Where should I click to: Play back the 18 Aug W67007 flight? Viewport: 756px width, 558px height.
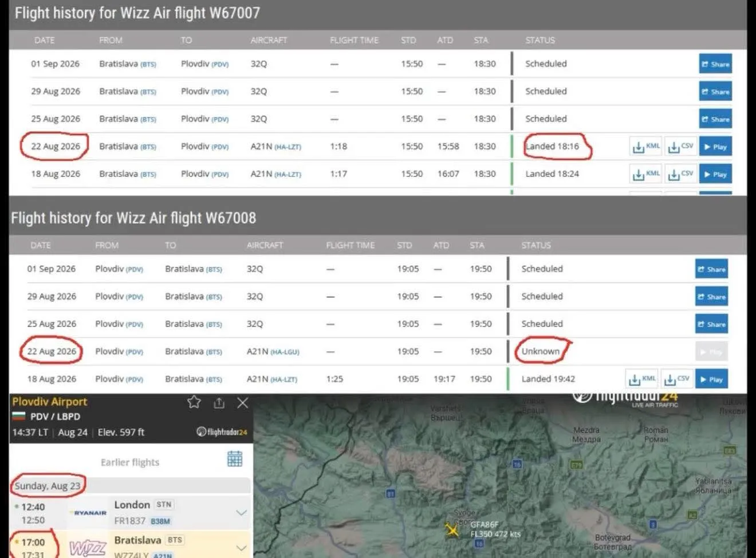715,174
